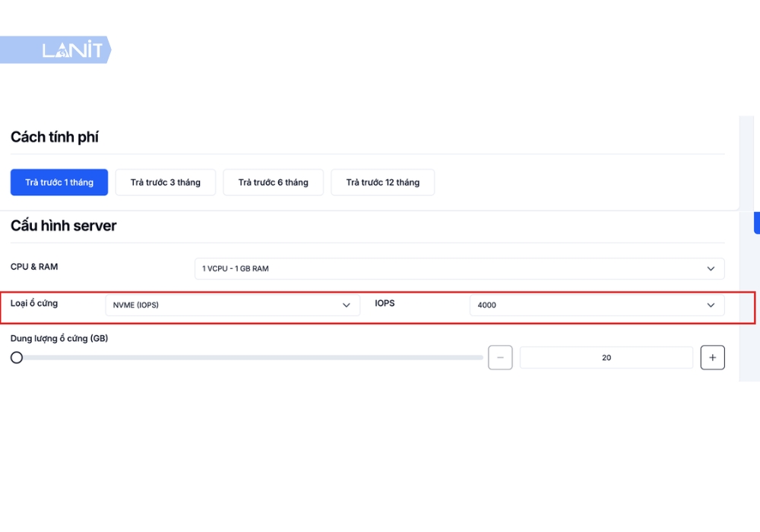This screenshot has height=532, width=760.
Task: Decrease disk capacity with minus button
Action: (500, 357)
